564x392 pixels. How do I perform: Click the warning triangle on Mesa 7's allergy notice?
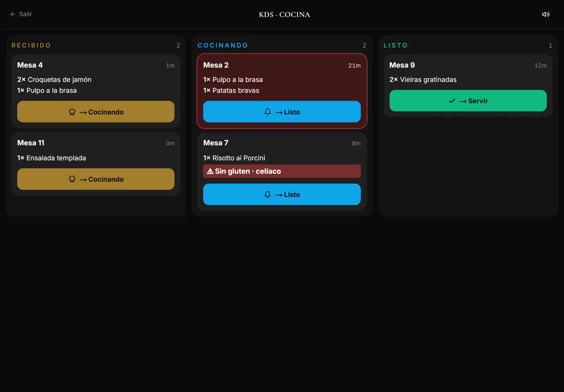point(210,171)
